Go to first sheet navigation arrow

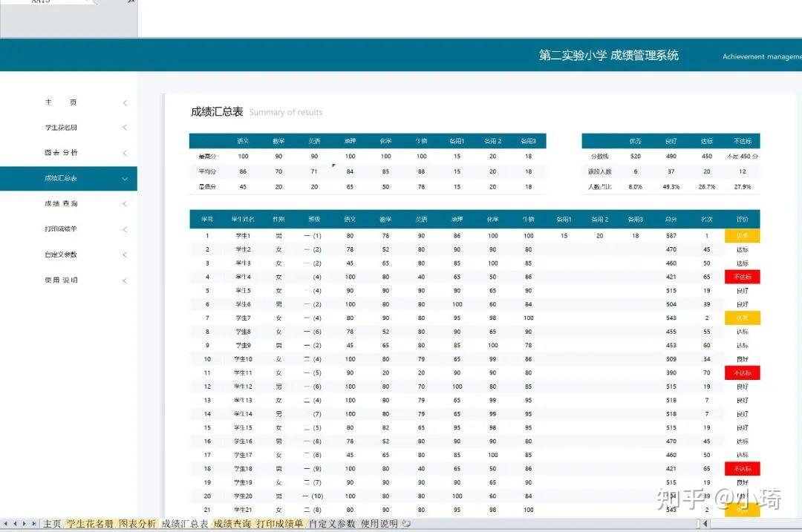(x=6, y=524)
